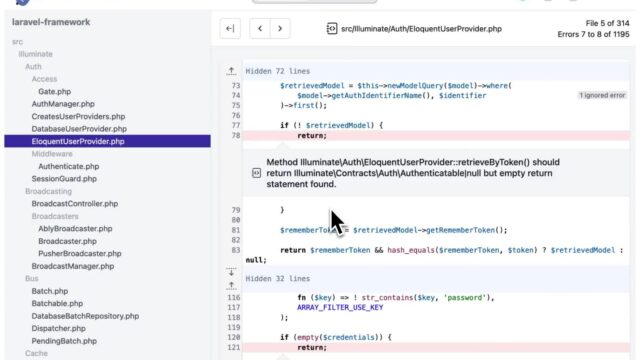Open Authenticate.php under Middleware
This screenshot has height=360, width=640.
click(x=69, y=166)
